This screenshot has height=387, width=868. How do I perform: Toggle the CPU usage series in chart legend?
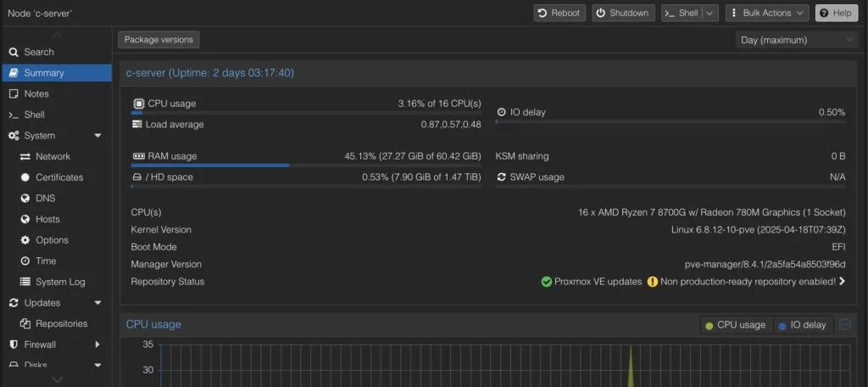pyautogui.click(x=736, y=325)
